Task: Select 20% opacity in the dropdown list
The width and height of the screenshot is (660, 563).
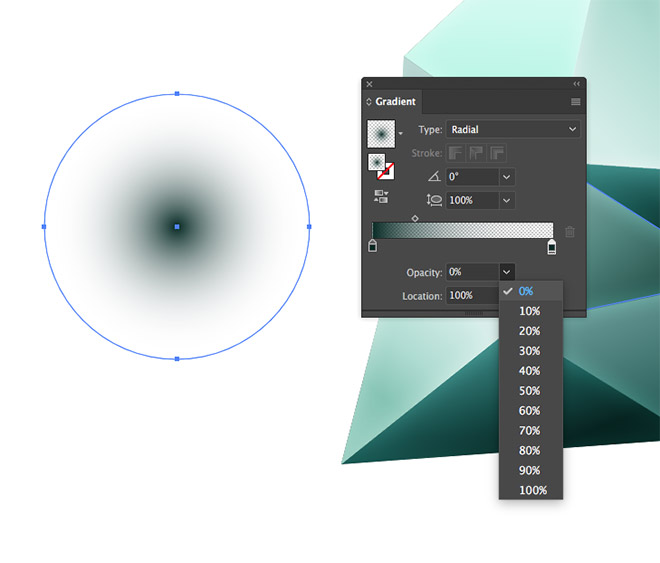Action: [529, 331]
